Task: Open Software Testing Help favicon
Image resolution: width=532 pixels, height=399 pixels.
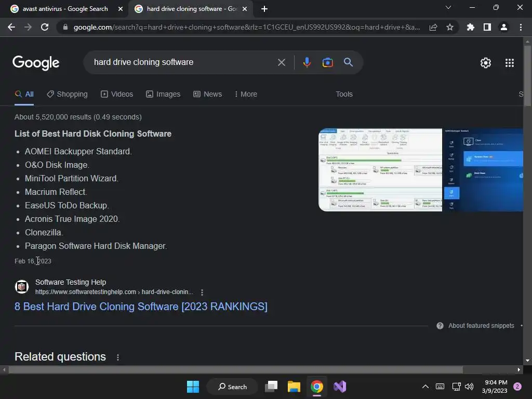Action: click(22, 287)
